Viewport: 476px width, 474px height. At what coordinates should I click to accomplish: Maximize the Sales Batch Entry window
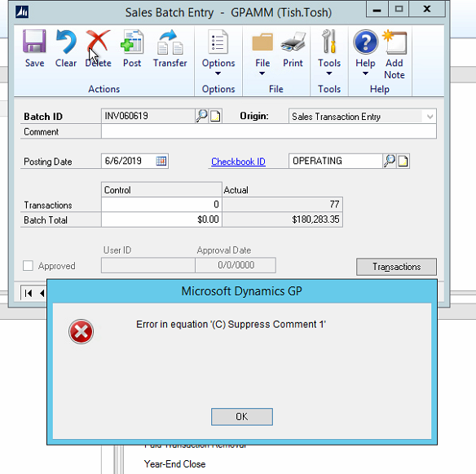click(399, 10)
